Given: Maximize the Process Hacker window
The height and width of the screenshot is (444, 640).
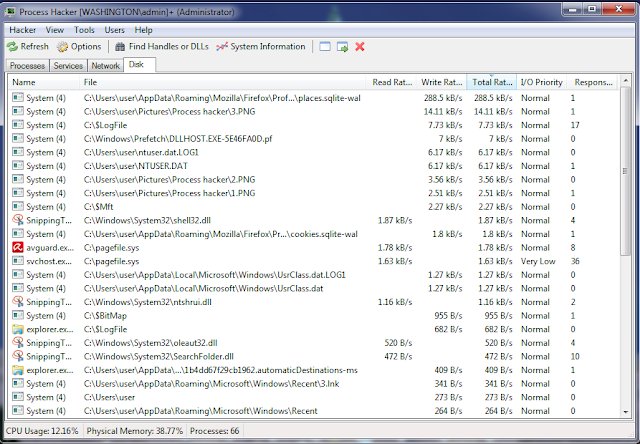Looking at the screenshot, I should 592,9.
